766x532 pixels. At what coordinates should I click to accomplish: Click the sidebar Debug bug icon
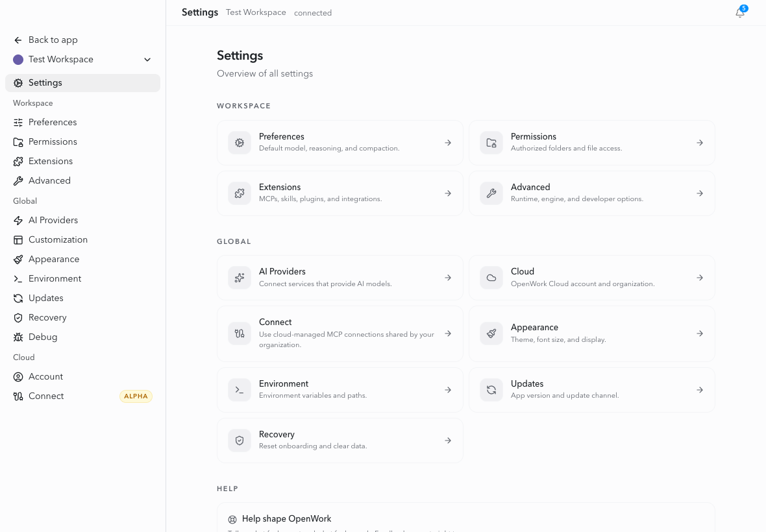pyautogui.click(x=18, y=338)
